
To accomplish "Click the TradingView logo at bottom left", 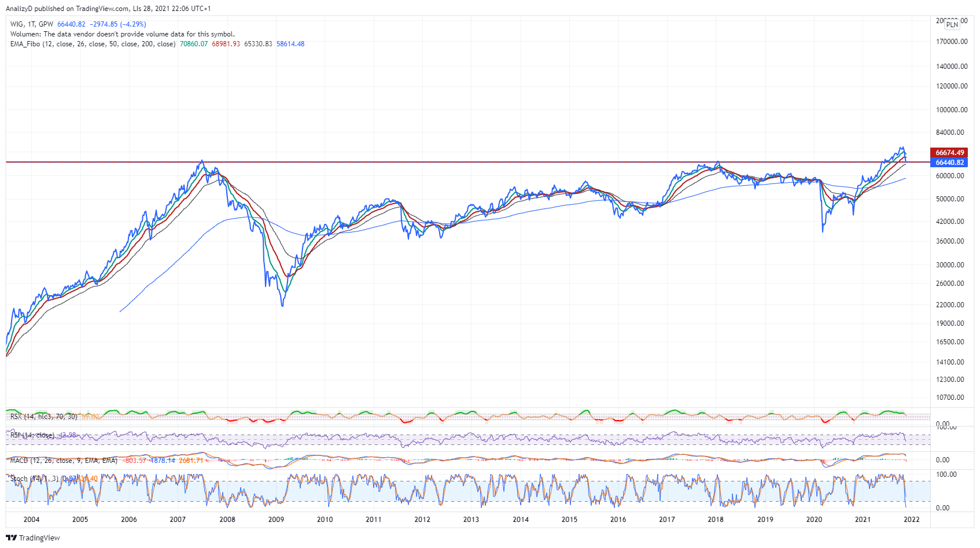I will click(33, 538).
